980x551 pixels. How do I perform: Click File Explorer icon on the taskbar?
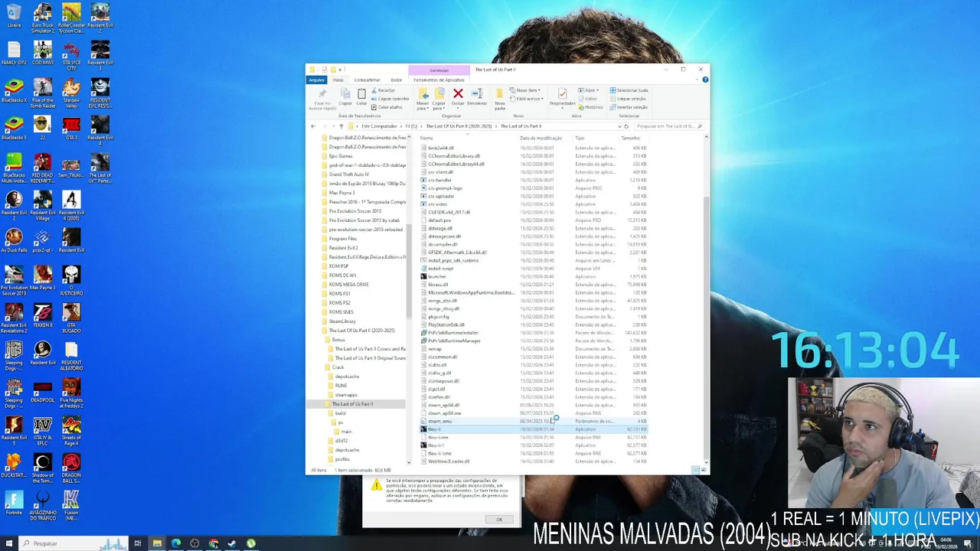pyautogui.click(x=157, y=543)
